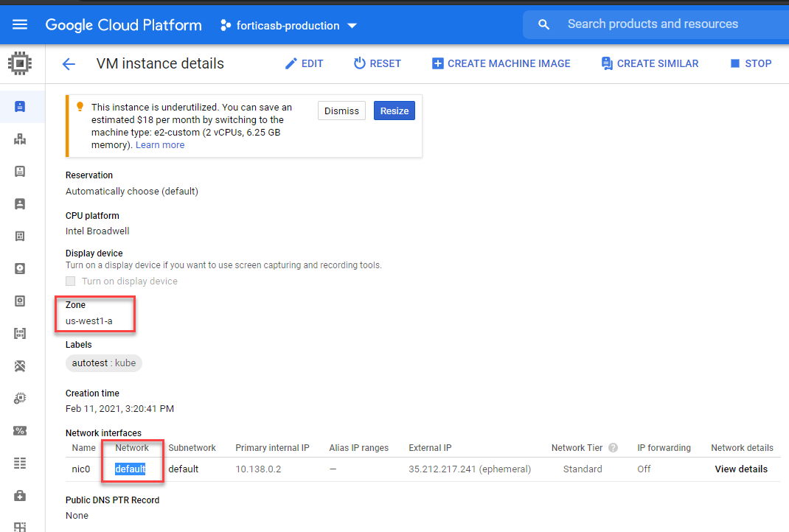Image resolution: width=789 pixels, height=532 pixels.
Task: Click RESET in the top toolbar
Action: pyautogui.click(x=377, y=63)
